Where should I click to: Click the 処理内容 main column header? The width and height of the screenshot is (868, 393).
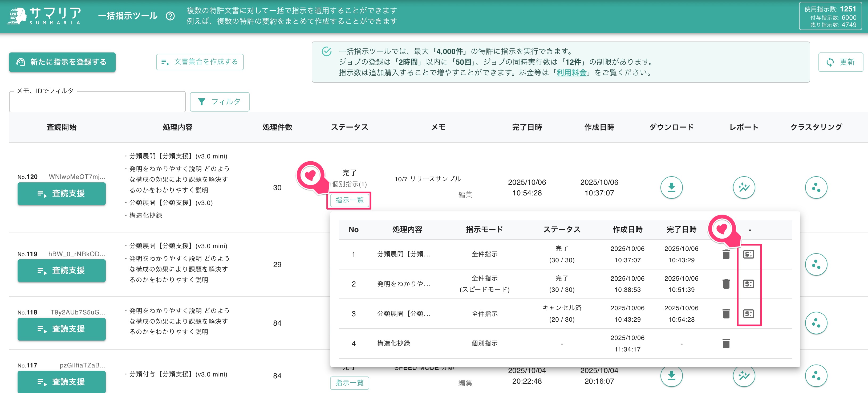[178, 127]
